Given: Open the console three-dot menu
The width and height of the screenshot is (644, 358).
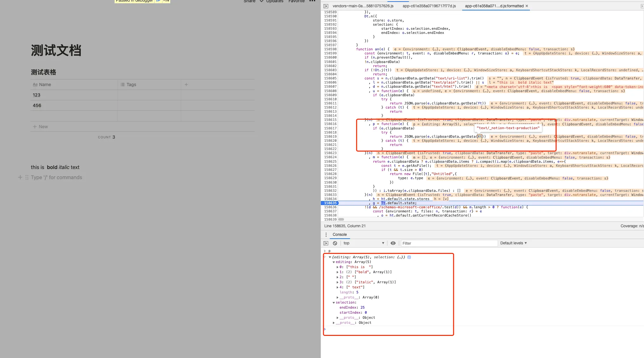Looking at the screenshot, I should point(326,235).
